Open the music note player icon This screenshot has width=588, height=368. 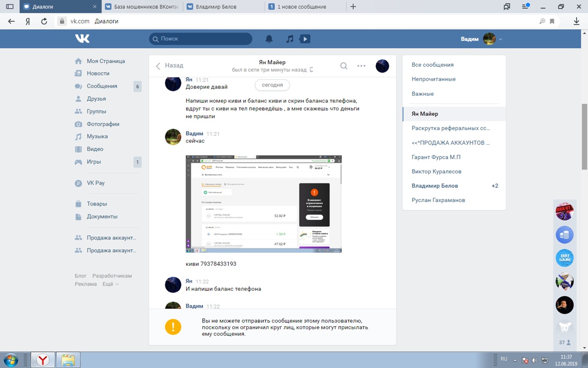click(289, 39)
